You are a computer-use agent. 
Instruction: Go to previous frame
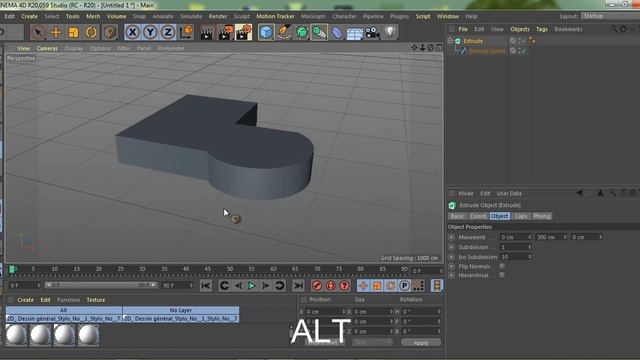[x=238, y=286]
